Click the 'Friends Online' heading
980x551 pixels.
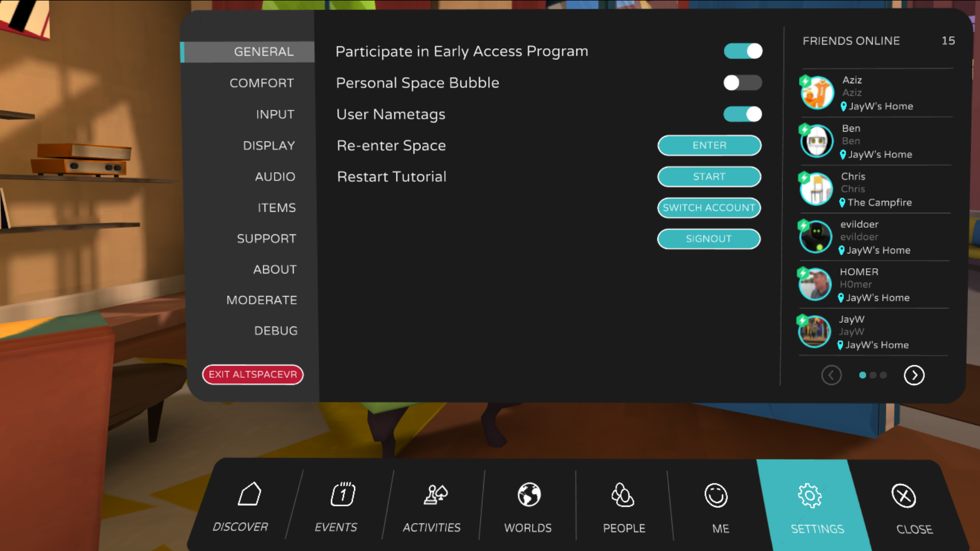point(851,41)
